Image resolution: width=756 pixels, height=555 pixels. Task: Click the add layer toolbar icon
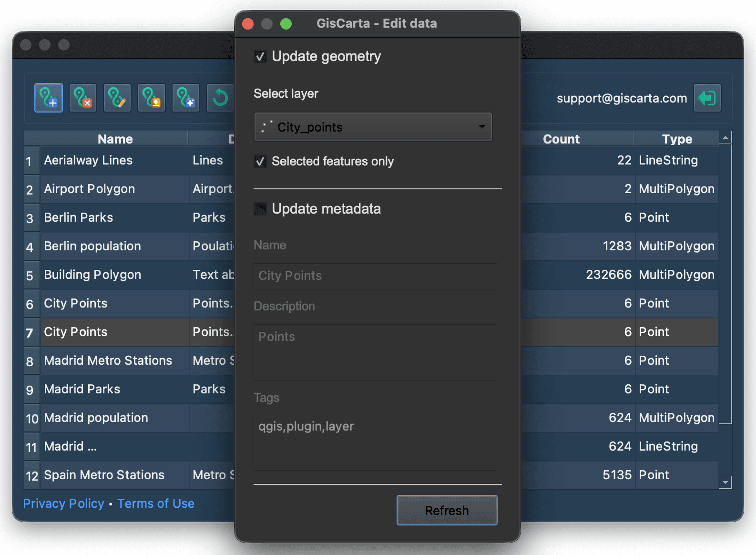(x=49, y=98)
